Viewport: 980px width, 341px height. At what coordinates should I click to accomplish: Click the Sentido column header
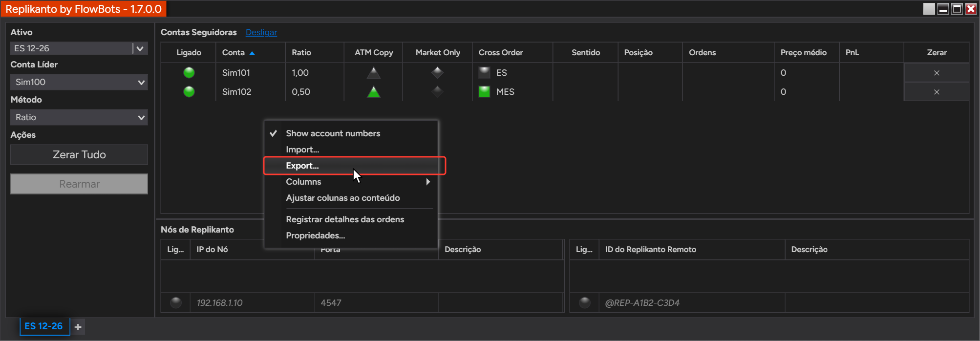[x=586, y=52]
